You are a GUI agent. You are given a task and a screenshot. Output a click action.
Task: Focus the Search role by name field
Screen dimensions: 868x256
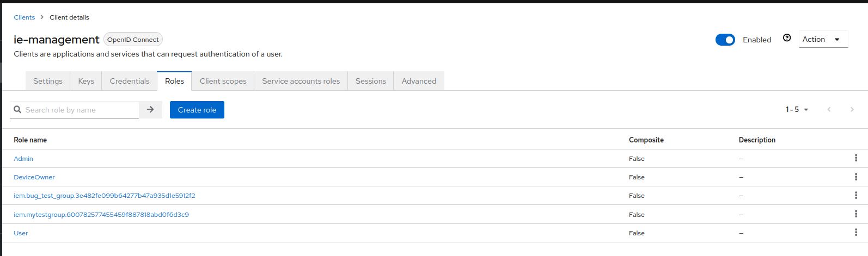[80, 110]
